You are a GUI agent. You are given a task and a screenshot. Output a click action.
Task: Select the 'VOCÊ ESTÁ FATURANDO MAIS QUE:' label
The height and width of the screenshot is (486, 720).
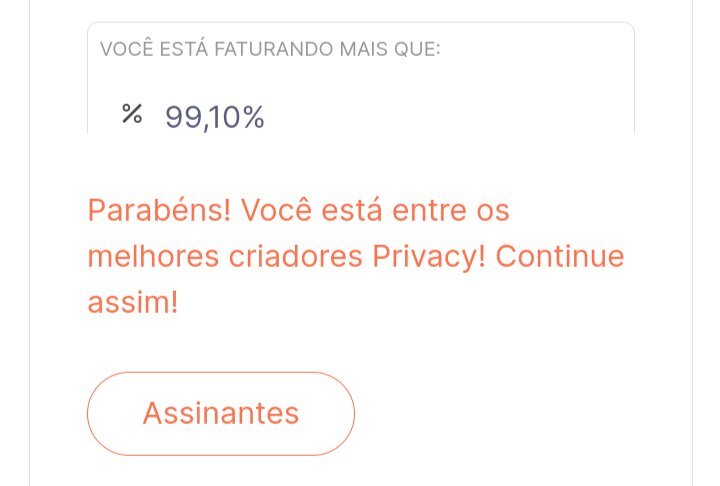(x=270, y=49)
